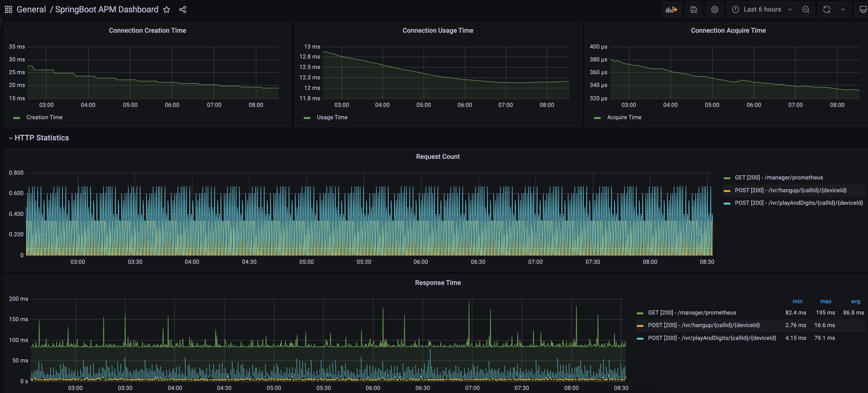Toggle GET /manager/prometheus series in Request Count

[778, 178]
